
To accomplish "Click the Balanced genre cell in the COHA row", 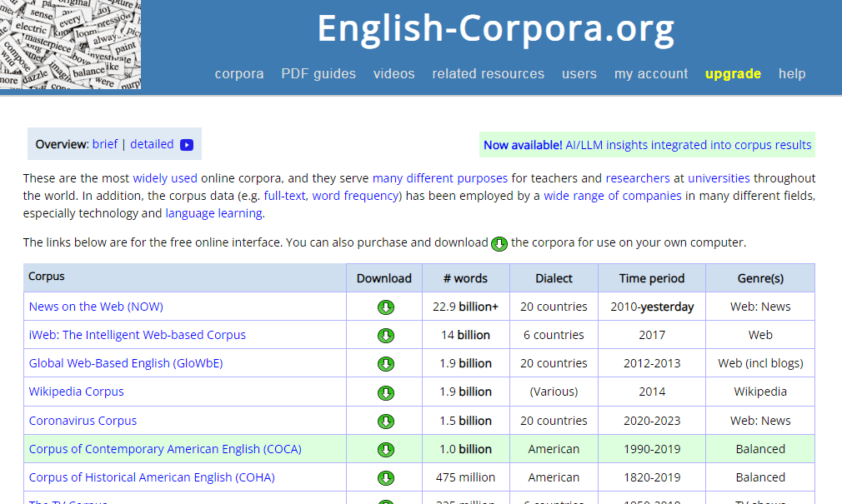I will click(760, 477).
